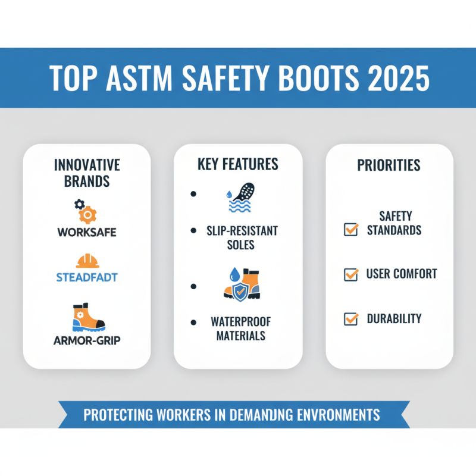
Task: Click the bullet beside Slip-Resistant Soles
Action: click(192, 231)
